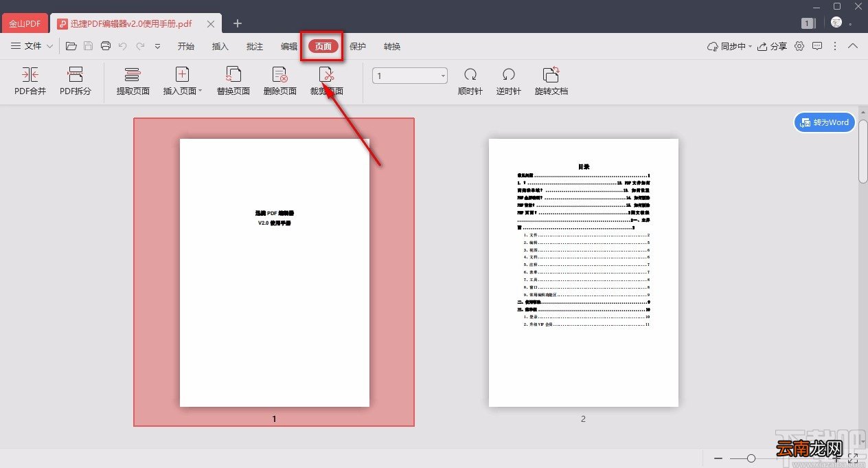Image resolution: width=868 pixels, height=468 pixels.
Task: Collapse the ribbon with the chevron
Action: point(853,46)
